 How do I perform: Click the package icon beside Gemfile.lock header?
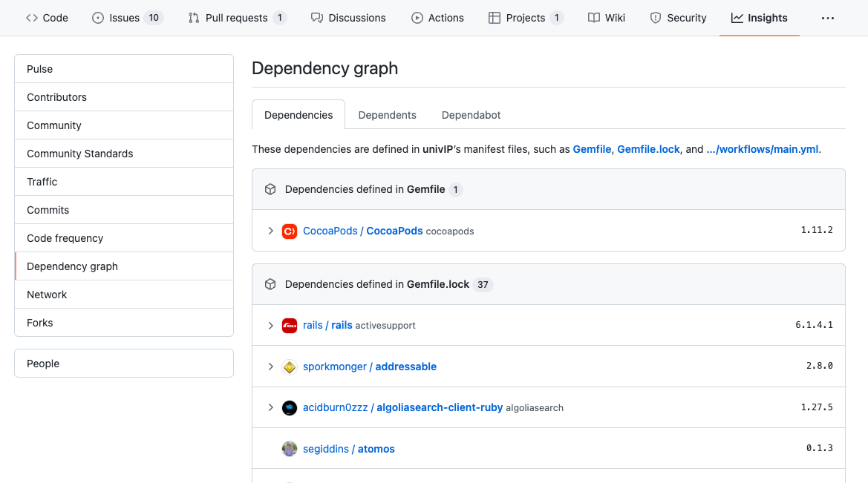pos(270,284)
